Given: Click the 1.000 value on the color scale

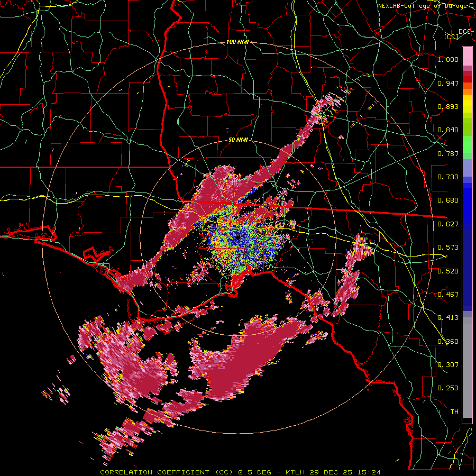Looking at the screenshot, I should (x=448, y=59).
